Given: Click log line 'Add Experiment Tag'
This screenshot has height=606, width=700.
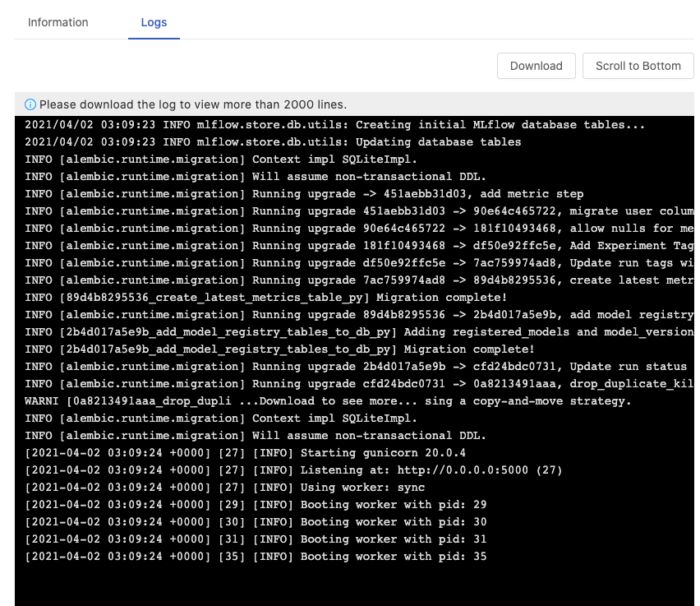Looking at the screenshot, I should [359, 246].
